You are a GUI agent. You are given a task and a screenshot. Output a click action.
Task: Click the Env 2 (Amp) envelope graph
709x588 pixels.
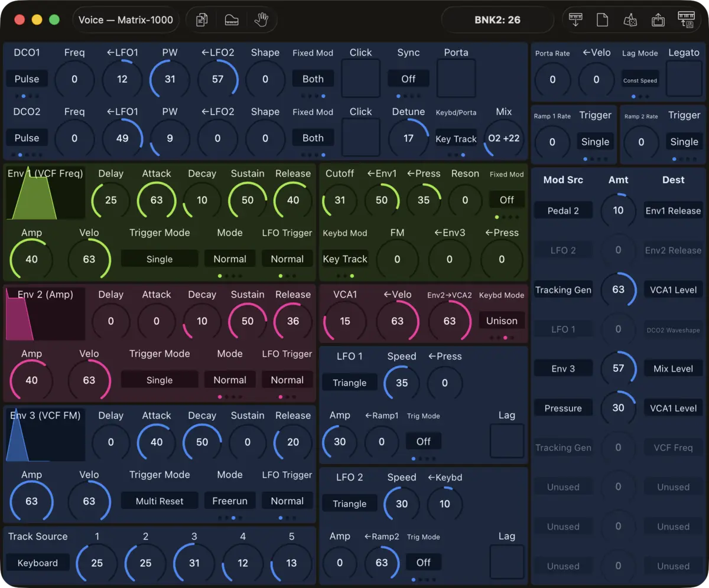tap(45, 314)
